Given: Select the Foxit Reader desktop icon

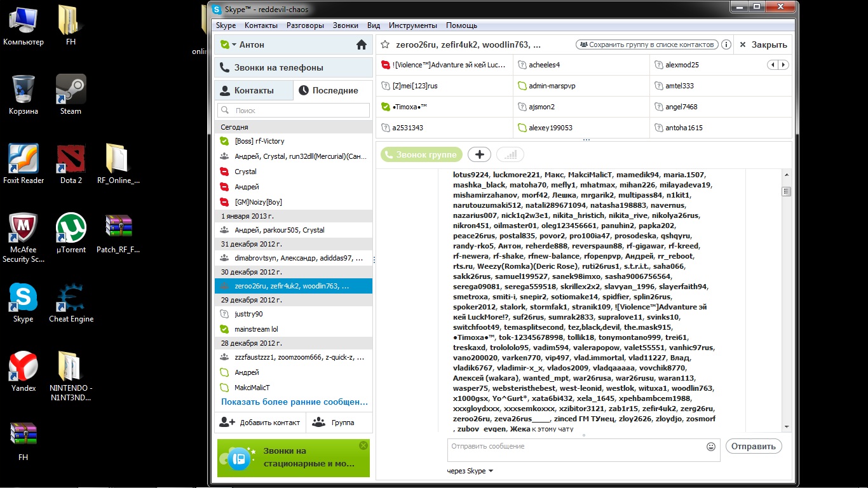Looking at the screenshot, I should coord(24,164).
